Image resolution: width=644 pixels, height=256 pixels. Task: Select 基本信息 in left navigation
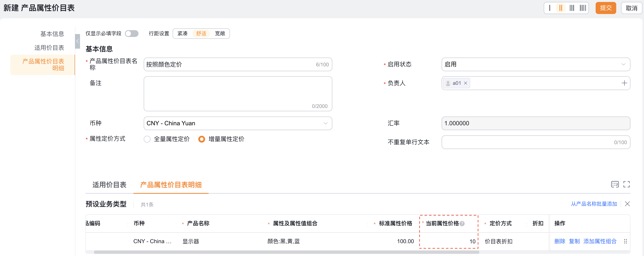52,34
